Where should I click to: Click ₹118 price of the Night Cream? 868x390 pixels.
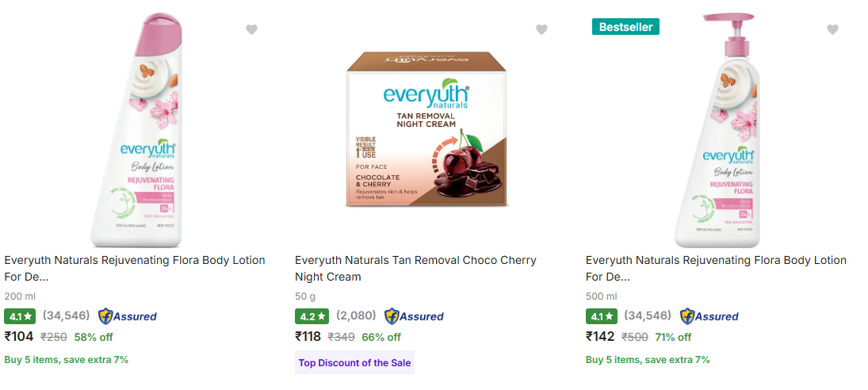tap(308, 336)
